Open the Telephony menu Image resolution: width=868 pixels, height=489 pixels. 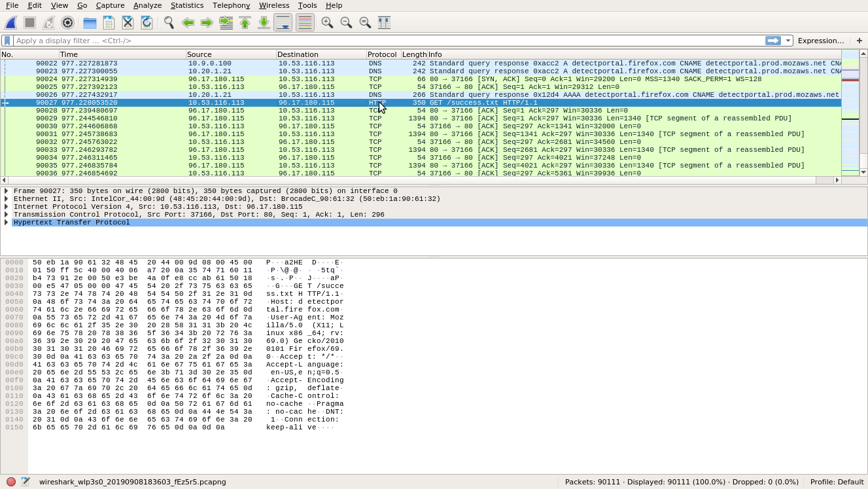pos(231,5)
